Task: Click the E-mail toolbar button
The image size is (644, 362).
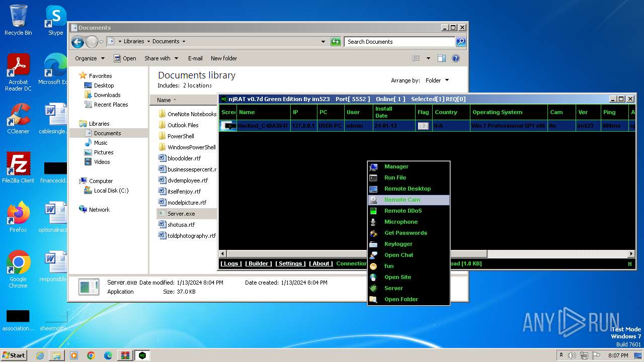Action: click(195, 58)
